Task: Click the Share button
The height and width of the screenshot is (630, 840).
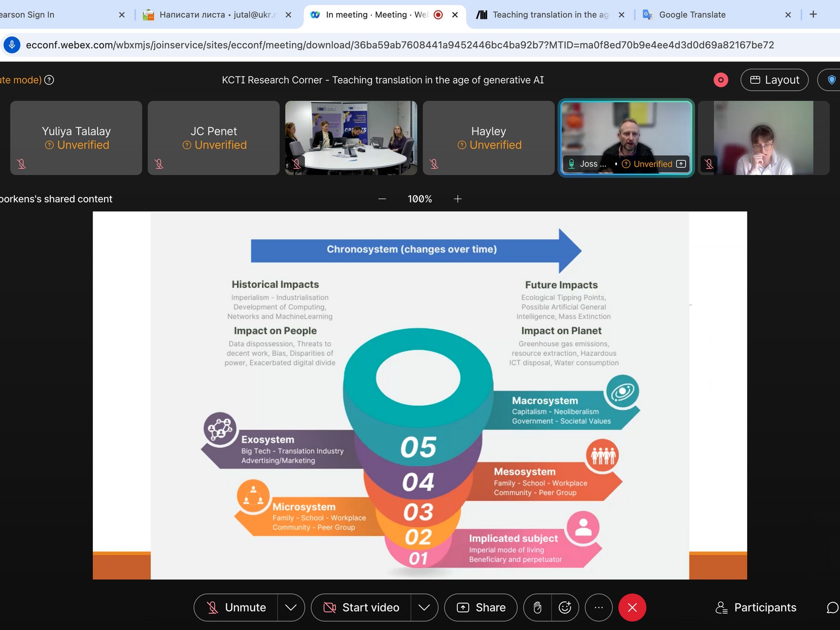Action: [481, 607]
